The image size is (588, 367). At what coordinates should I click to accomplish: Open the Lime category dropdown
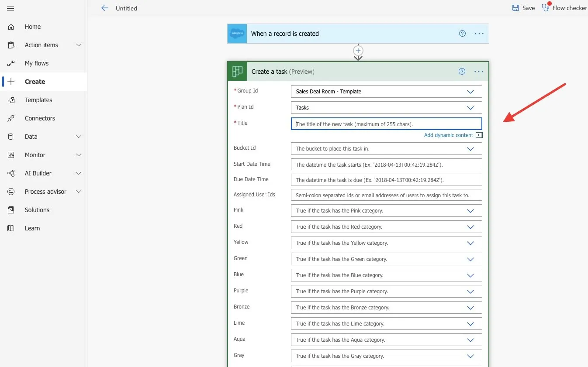pyautogui.click(x=470, y=324)
